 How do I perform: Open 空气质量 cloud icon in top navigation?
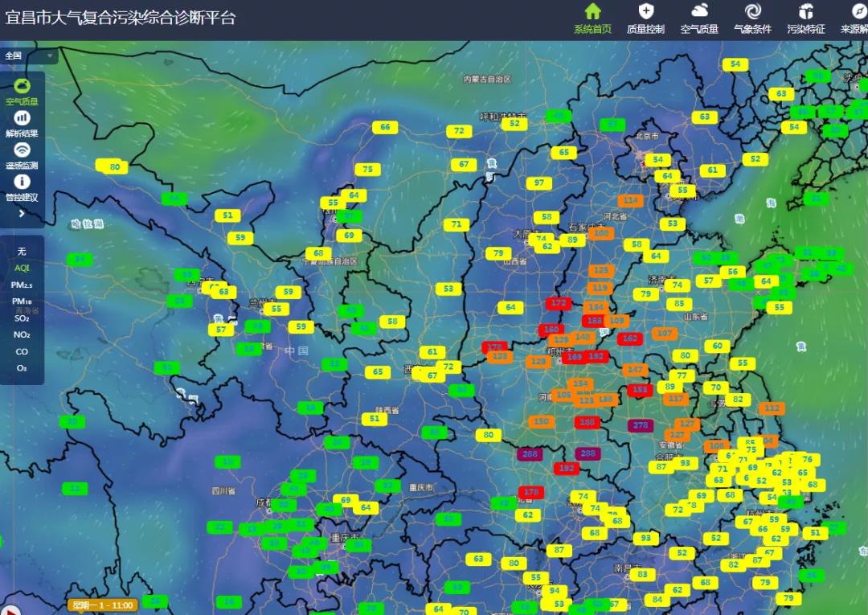[x=699, y=13]
